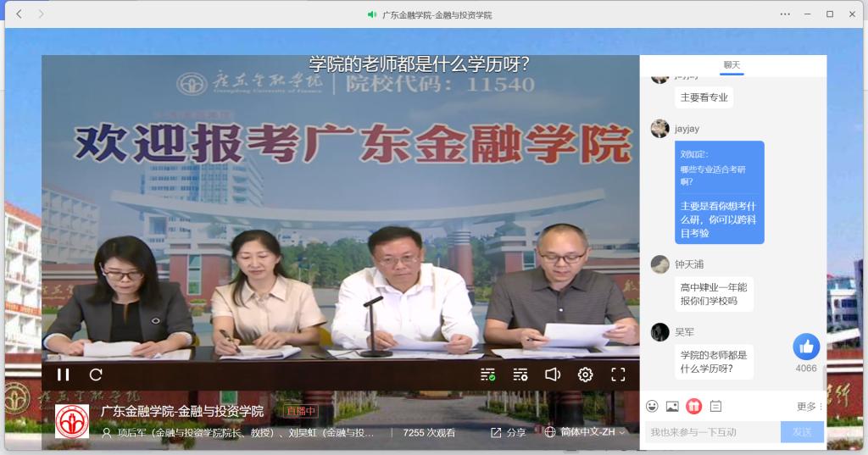Viewport: 868px width, 455px height.
Task: Click the 分享 share link
Action: click(x=509, y=432)
